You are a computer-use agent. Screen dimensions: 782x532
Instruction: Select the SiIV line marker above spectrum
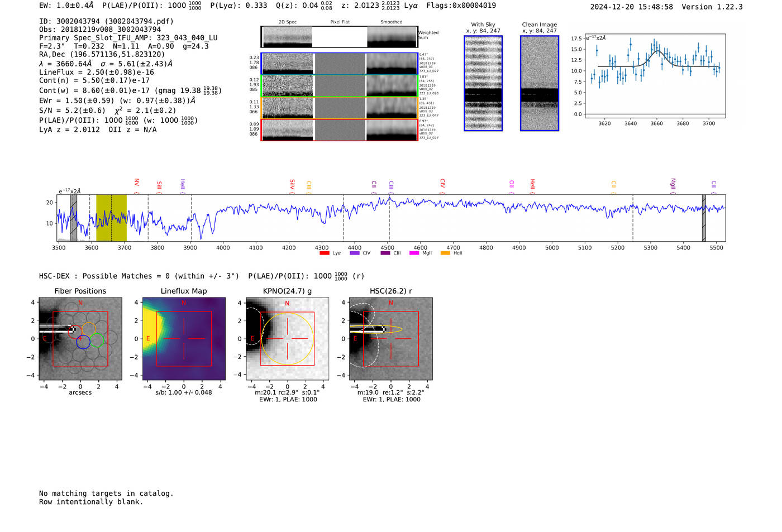coord(292,186)
